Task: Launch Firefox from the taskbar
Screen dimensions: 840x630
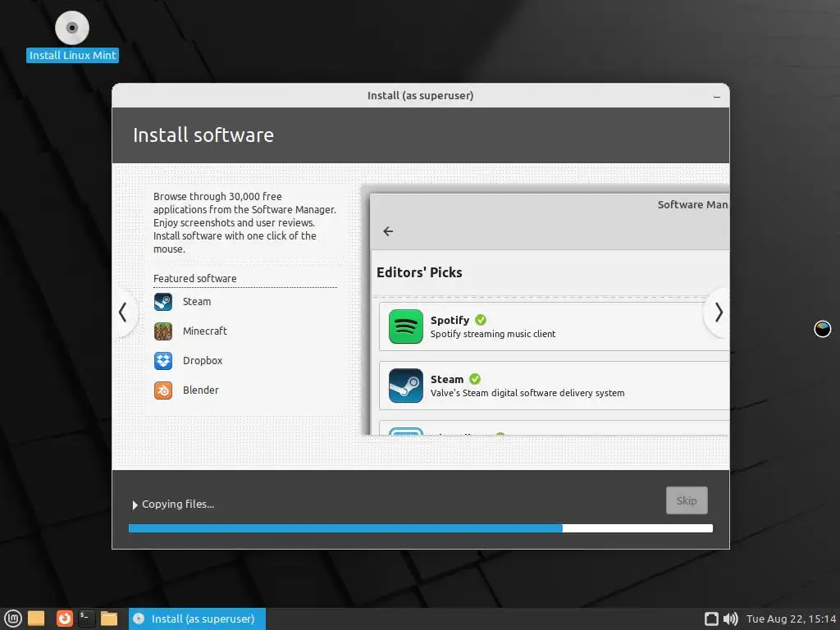Action: click(x=64, y=619)
